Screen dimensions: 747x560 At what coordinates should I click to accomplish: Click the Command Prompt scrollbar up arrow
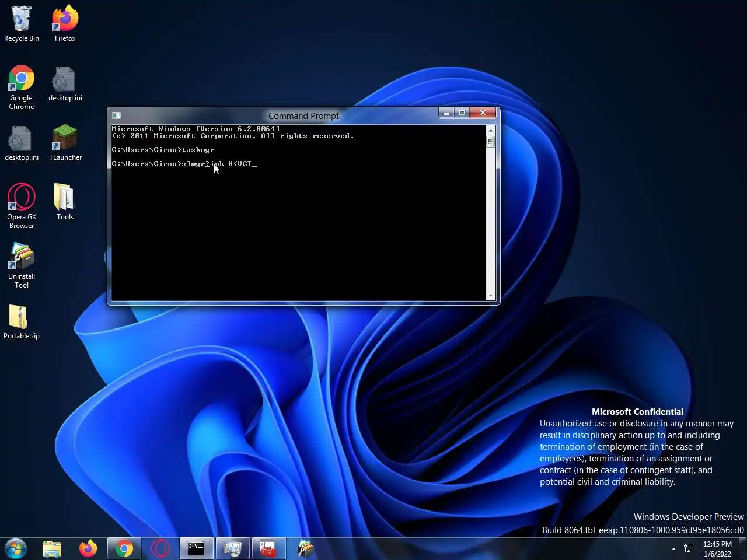pyautogui.click(x=490, y=130)
